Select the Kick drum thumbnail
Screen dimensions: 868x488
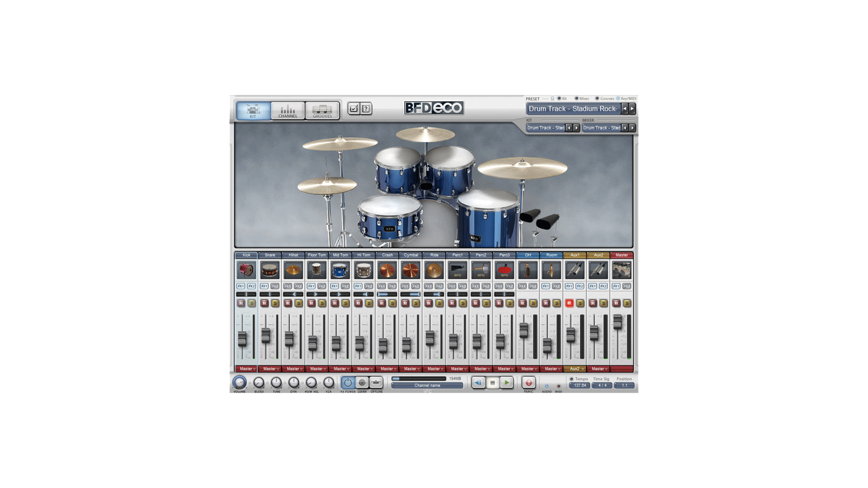[x=246, y=270]
